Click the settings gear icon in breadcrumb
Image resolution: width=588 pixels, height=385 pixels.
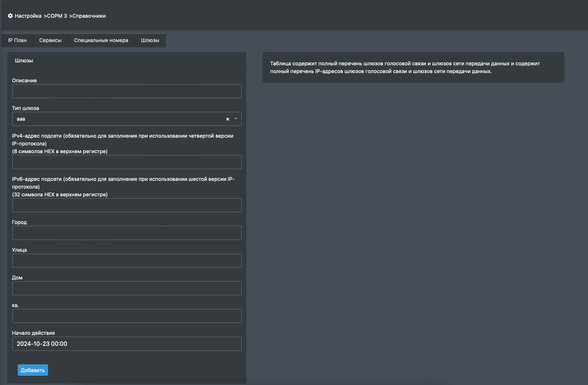point(10,16)
